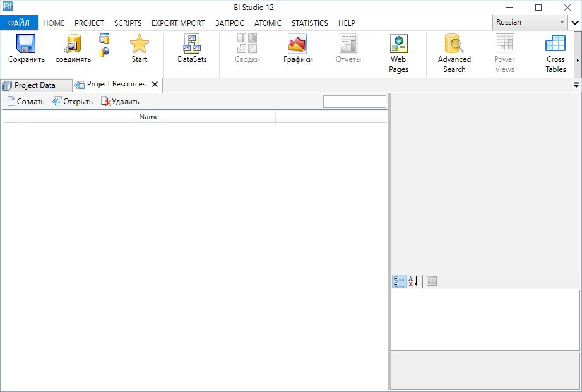Switch to the PROJECT ribbon tab

pos(89,23)
